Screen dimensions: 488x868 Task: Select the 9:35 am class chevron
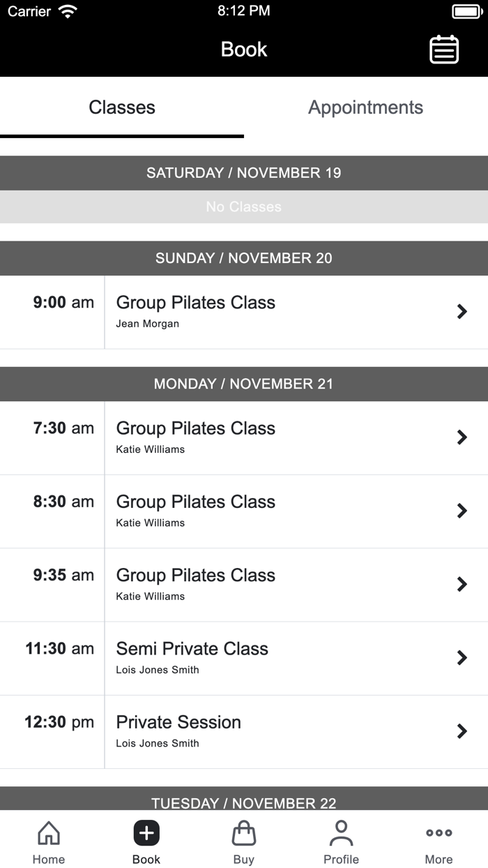coord(462,584)
